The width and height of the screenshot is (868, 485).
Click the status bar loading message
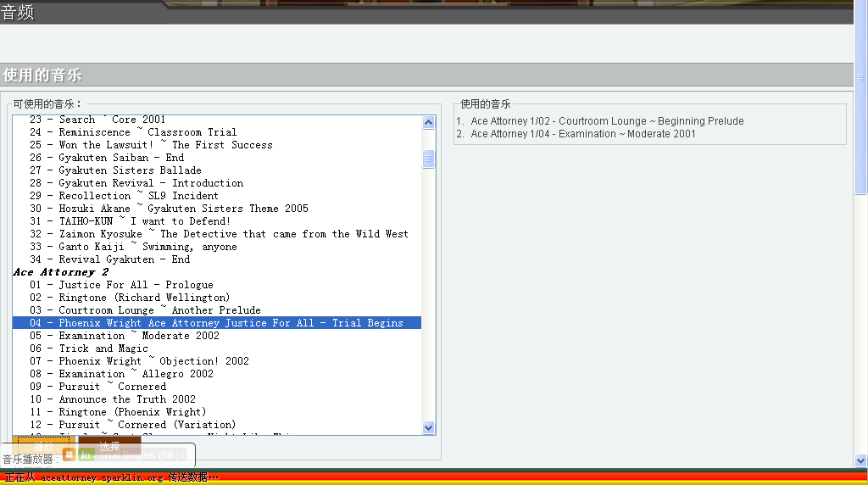[x=111, y=477]
